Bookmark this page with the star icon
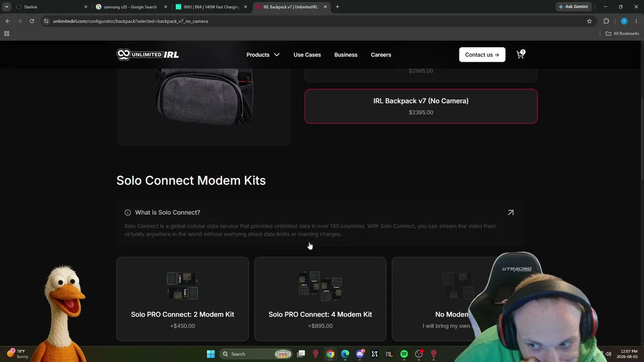This screenshot has width=644, height=362. (x=589, y=21)
